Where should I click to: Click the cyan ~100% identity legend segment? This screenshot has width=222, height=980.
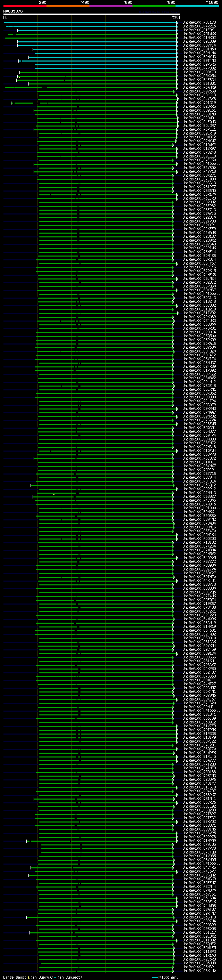[x=197, y=6]
